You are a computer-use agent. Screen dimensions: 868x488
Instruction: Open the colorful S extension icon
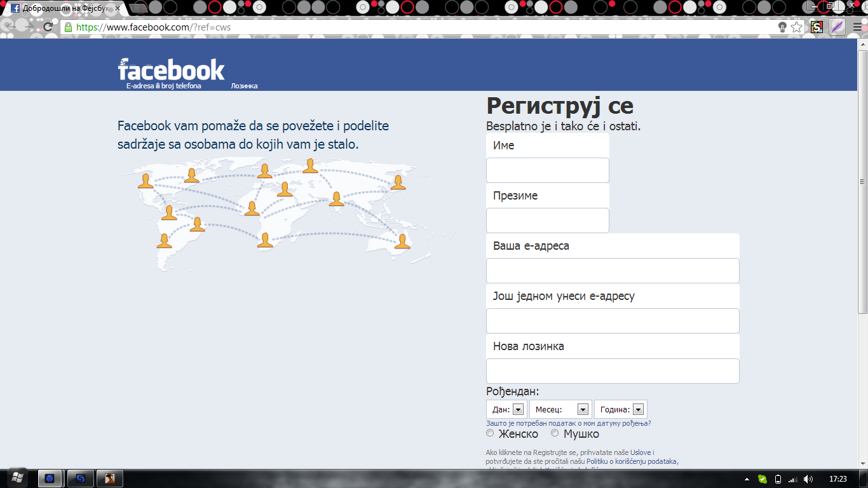817,27
